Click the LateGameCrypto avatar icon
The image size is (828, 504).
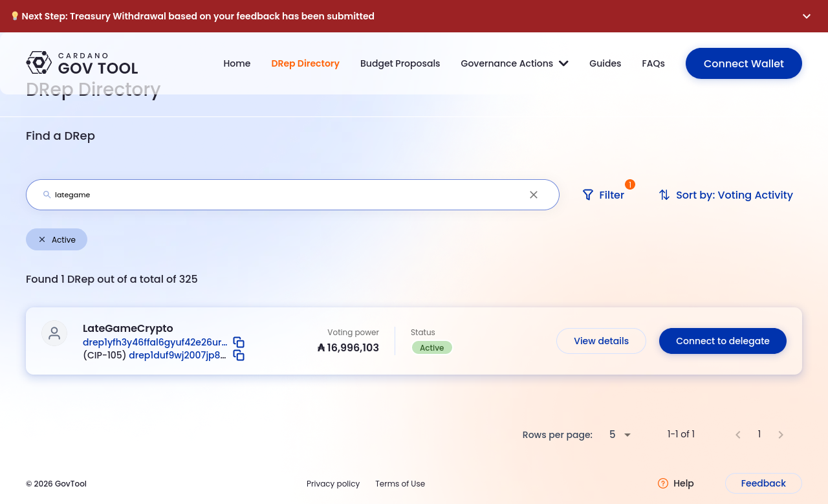54,333
